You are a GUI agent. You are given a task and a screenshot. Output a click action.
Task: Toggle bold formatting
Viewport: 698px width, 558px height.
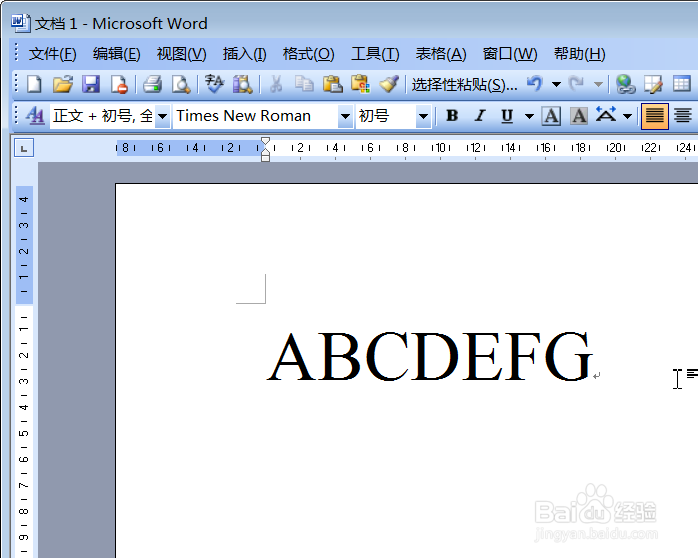pos(452,116)
